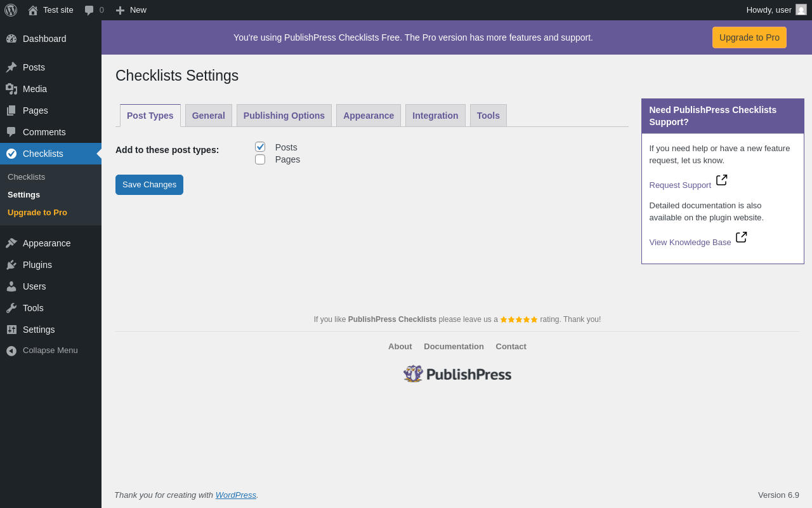
Task: Check the Pages checkbox
Action: point(260,159)
